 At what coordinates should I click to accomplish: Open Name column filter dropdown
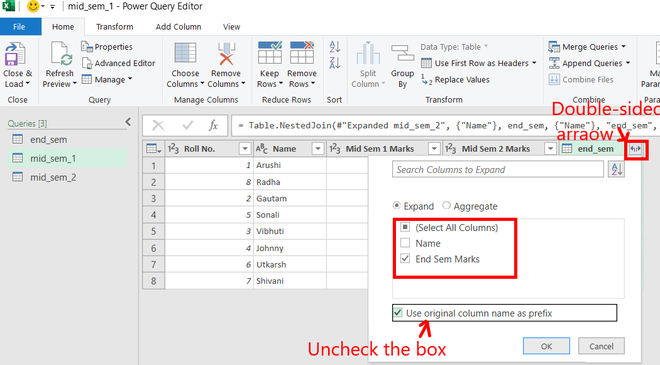pos(318,149)
